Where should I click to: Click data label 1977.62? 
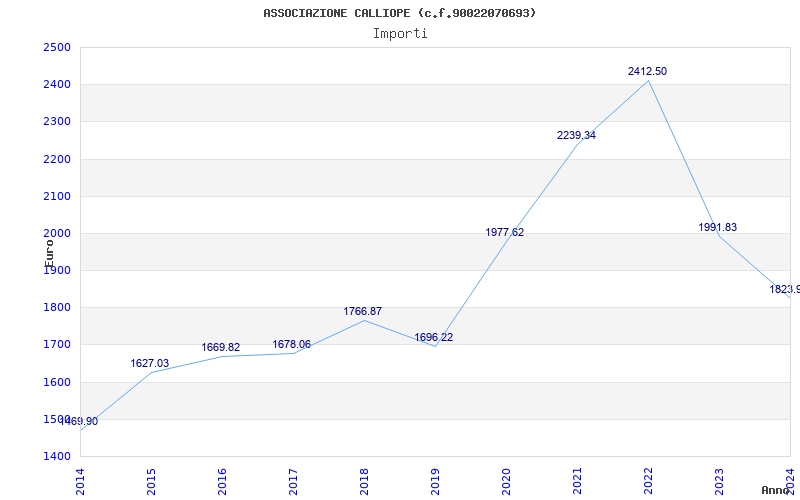[x=505, y=232]
